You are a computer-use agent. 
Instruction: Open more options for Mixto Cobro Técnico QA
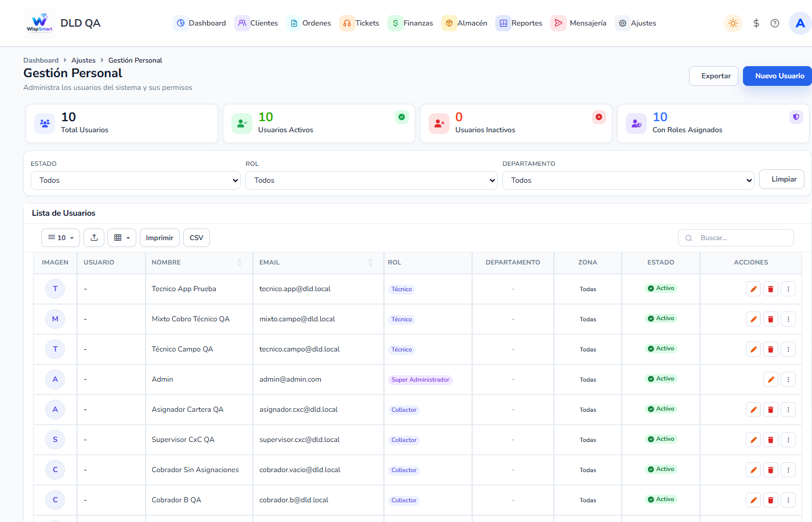pos(788,319)
